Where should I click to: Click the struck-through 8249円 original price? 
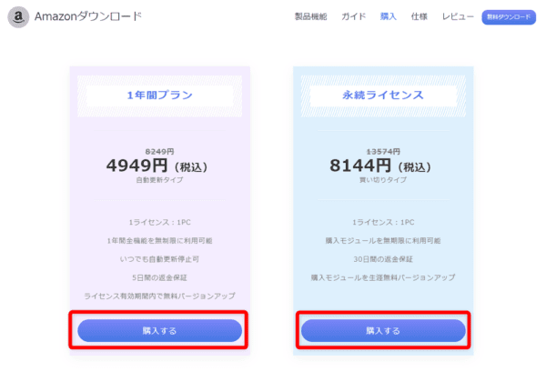click(160, 151)
